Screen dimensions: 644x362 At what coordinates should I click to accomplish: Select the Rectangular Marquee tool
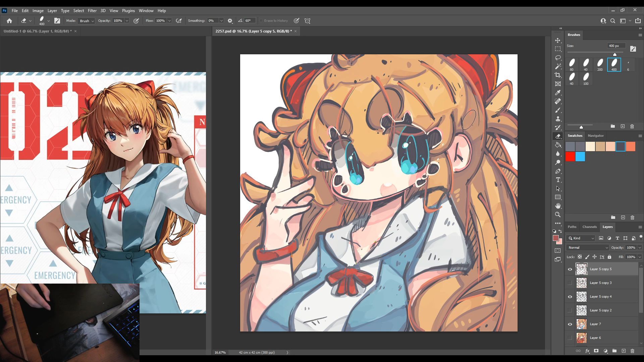(x=558, y=49)
